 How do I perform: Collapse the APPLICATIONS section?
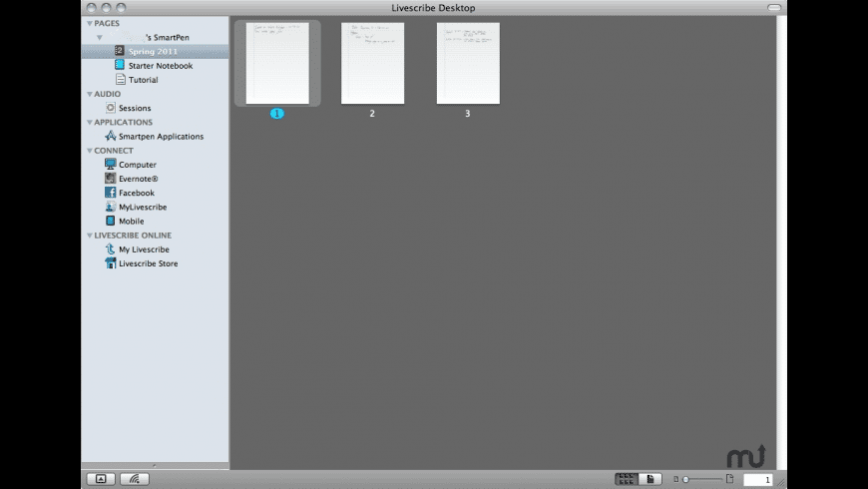tap(89, 123)
